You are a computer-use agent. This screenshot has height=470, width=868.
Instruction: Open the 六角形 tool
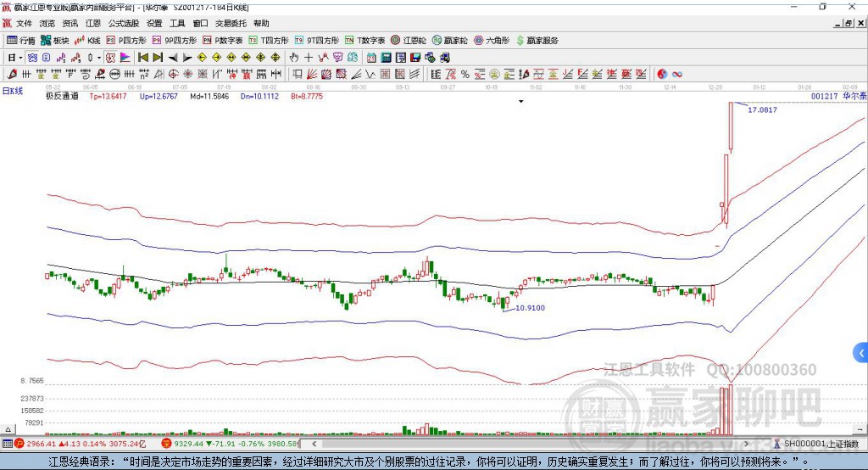pos(492,41)
